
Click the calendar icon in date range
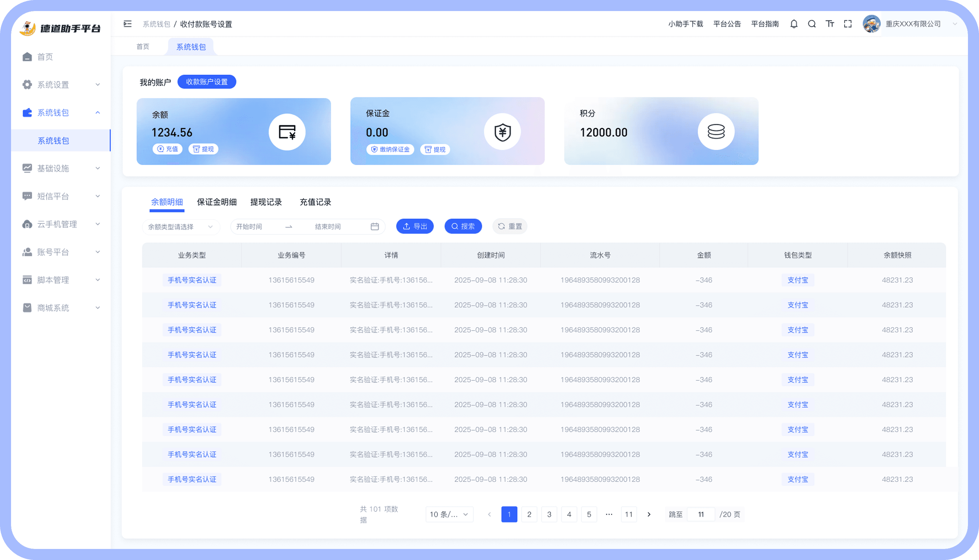[x=375, y=226]
